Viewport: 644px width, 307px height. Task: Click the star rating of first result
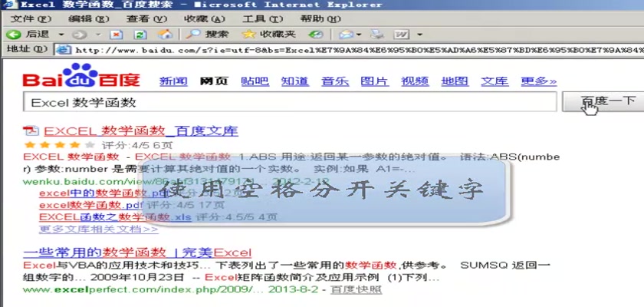point(60,144)
